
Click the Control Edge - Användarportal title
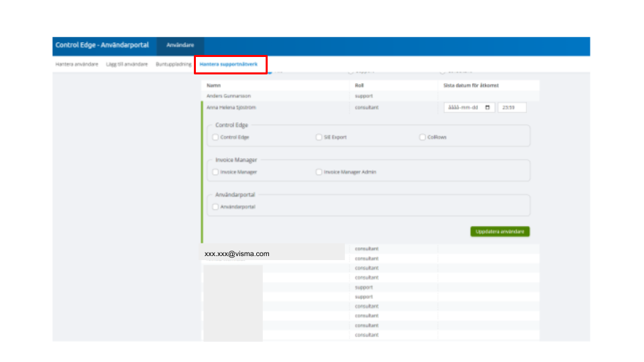tap(102, 45)
